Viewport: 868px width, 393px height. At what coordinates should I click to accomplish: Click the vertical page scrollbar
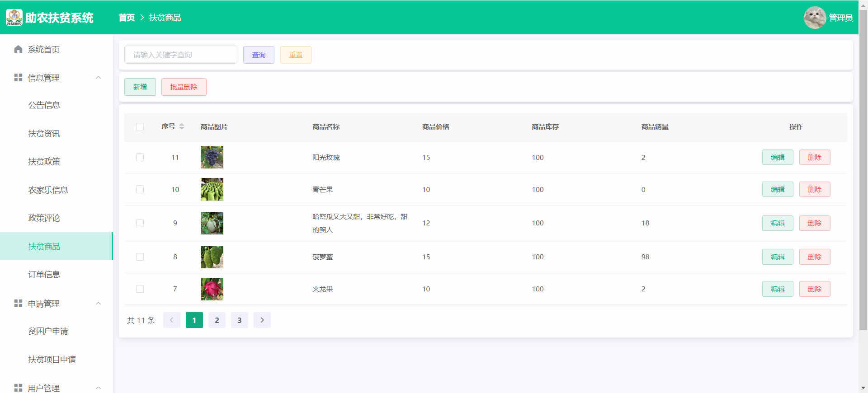[x=863, y=170]
